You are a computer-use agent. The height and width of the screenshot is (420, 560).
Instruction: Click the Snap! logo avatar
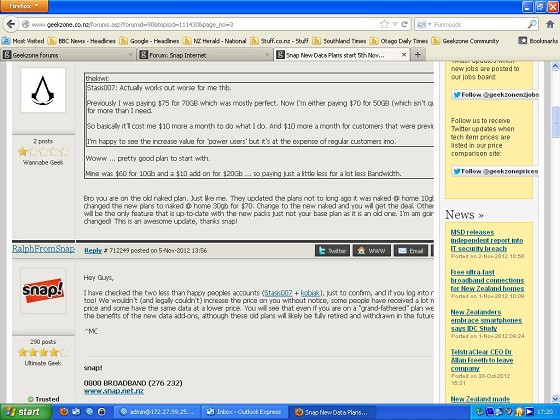[x=43, y=291]
